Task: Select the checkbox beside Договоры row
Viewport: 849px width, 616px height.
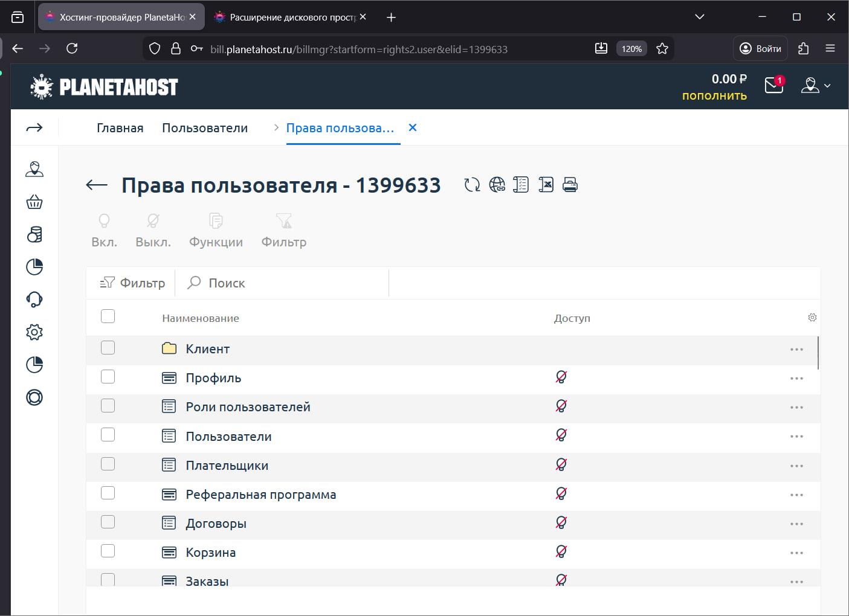Action: 108,521
